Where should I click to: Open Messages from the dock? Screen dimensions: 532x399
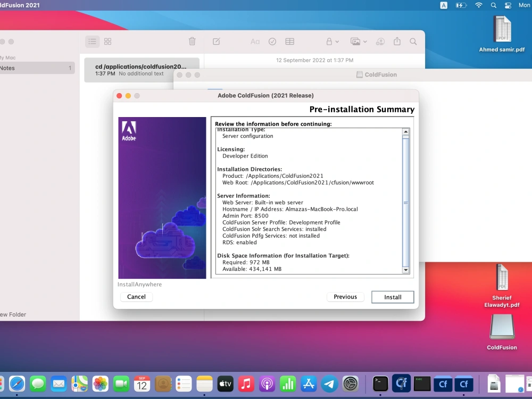(38, 384)
